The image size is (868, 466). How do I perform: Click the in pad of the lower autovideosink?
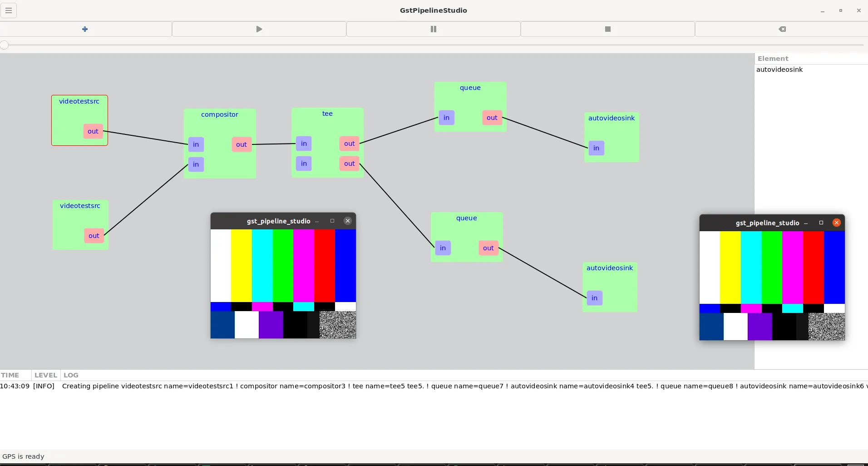point(594,298)
